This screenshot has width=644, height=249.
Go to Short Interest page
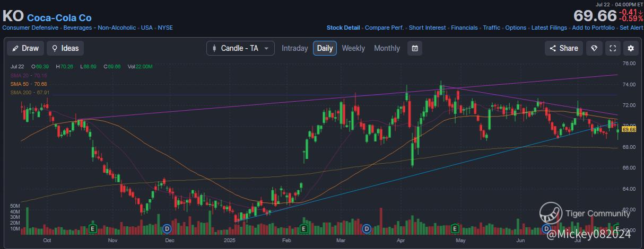click(x=427, y=28)
